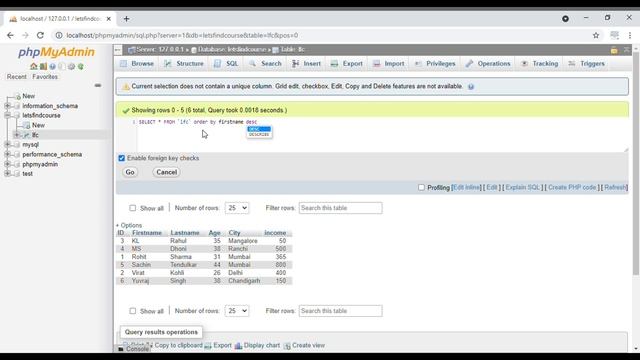Image resolution: width=640 pixels, height=360 pixels.
Task: Expand the information_schema database node
Action: point(7,106)
